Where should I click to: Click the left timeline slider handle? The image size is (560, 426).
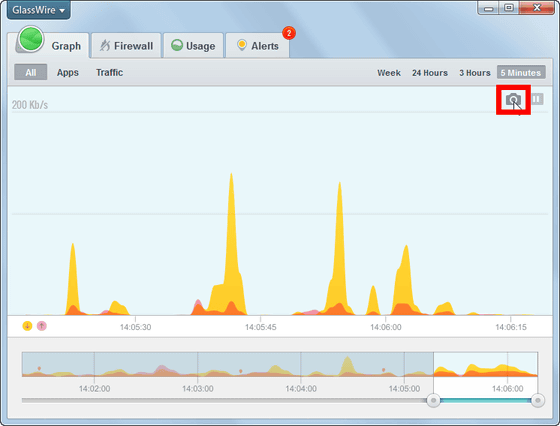pyautogui.click(x=434, y=400)
